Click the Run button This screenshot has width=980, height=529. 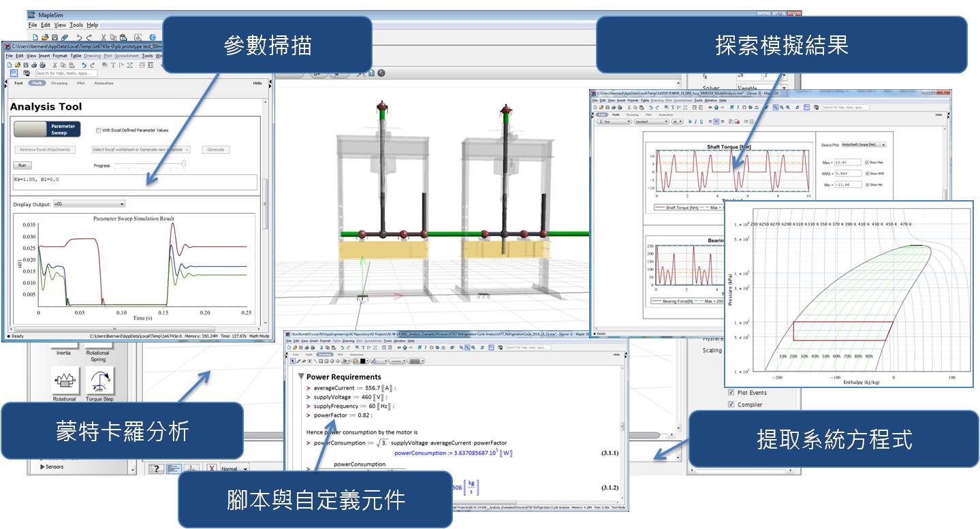[22, 165]
